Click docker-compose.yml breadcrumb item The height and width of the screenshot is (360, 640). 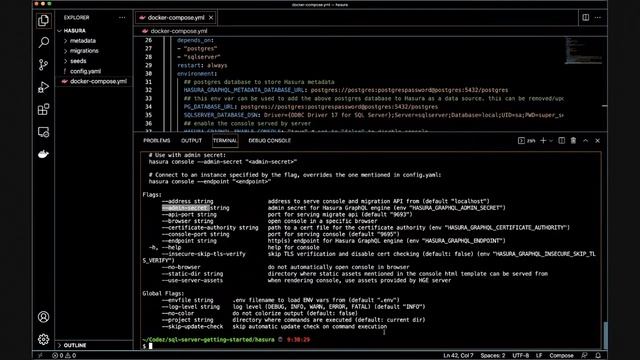179,31
